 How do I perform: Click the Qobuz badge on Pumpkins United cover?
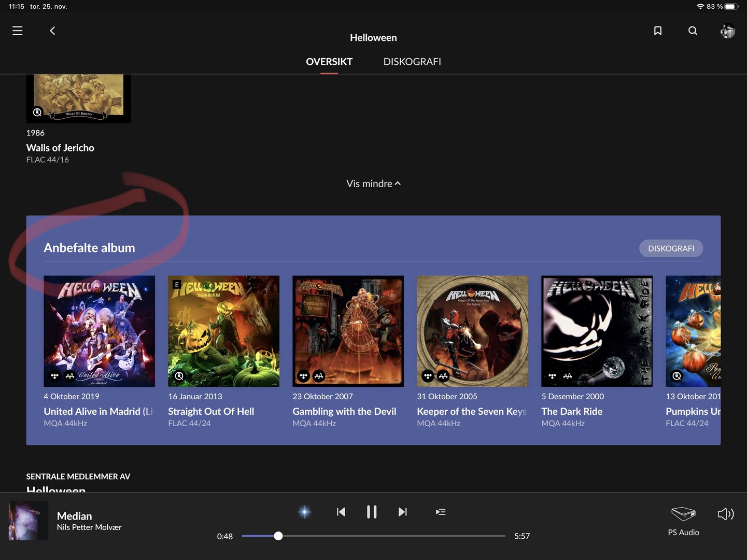point(676,376)
